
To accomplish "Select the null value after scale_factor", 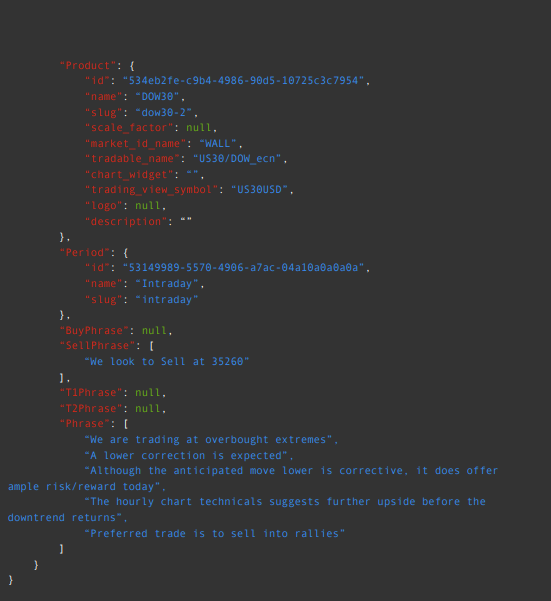I will (x=199, y=128).
